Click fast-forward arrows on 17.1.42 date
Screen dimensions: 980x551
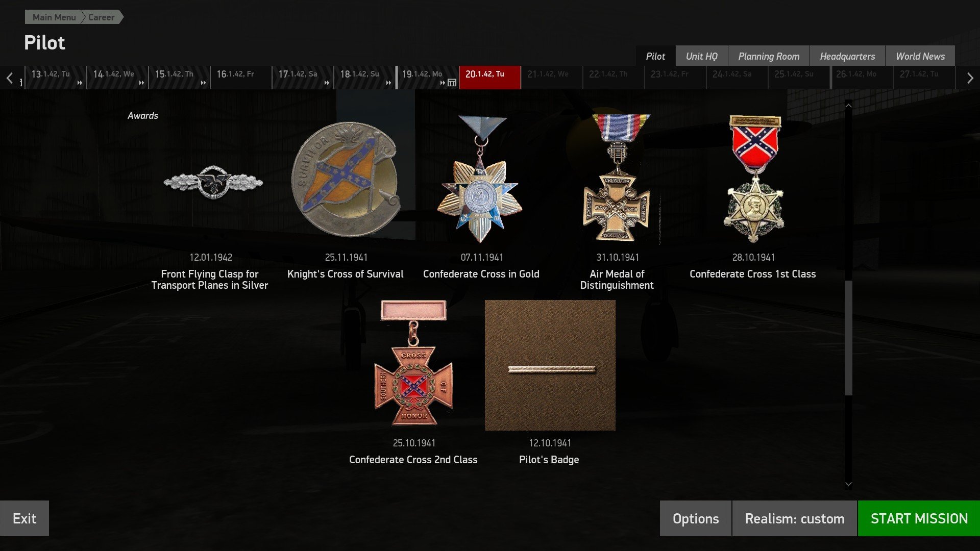tap(327, 83)
